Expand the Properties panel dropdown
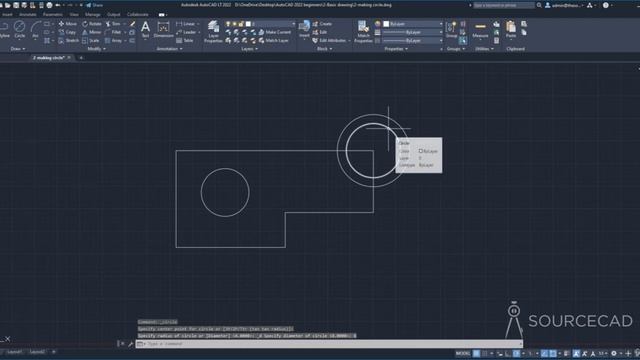This screenshot has width=640, height=360. coord(396,49)
